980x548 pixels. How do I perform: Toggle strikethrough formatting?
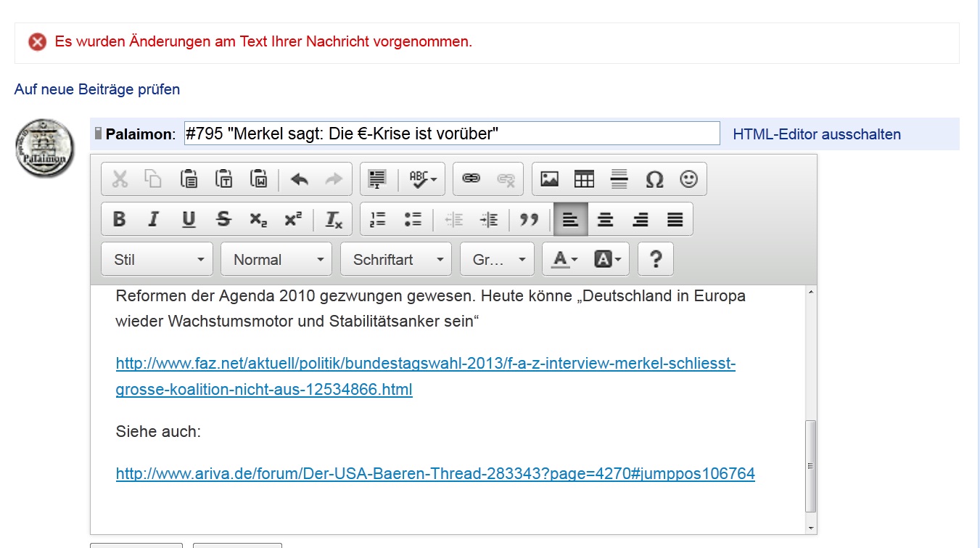click(223, 219)
